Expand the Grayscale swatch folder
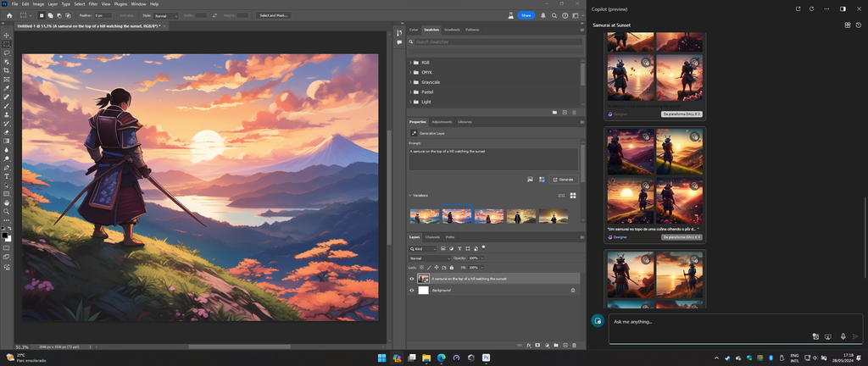This screenshot has height=366, width=868. (x=410, y=82)
